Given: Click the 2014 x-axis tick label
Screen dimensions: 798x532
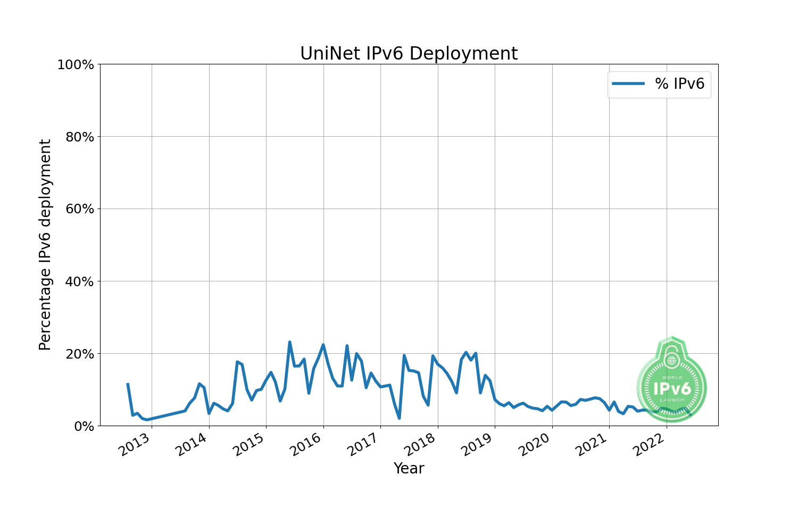Looking at the screenshot, I should (193, 444).
